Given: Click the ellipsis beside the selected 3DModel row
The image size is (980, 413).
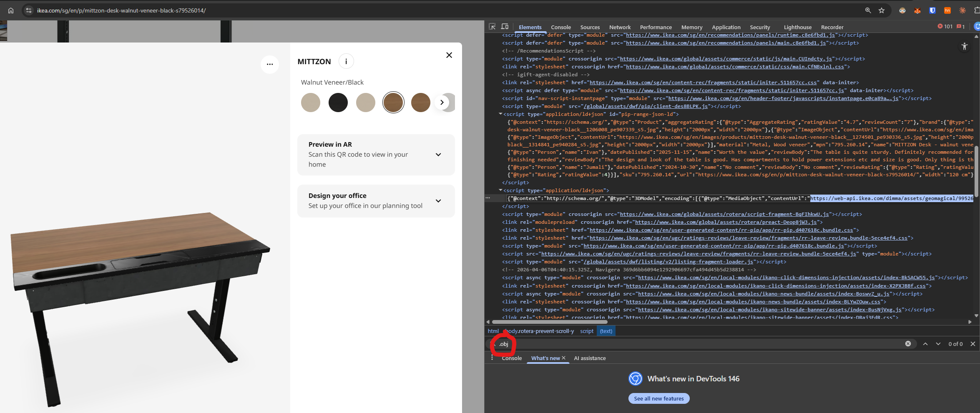Looking at the screenshot, I should [x=488, y=198].
